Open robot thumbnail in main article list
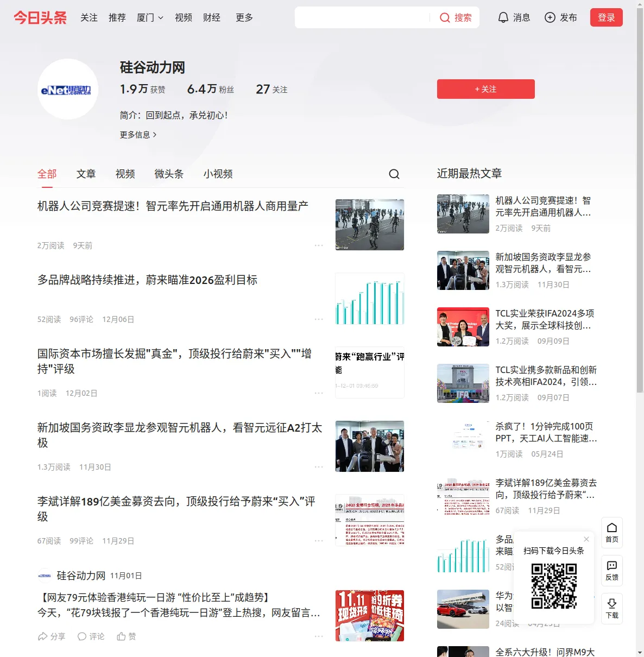This screenshot has width=644, height=657. 370,225
